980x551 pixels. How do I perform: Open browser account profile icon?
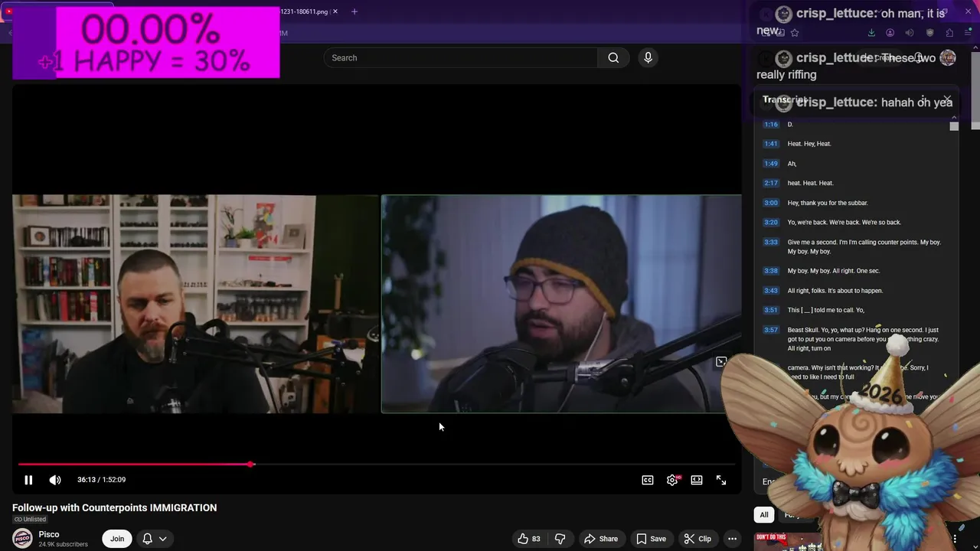(x=890, y=33)
